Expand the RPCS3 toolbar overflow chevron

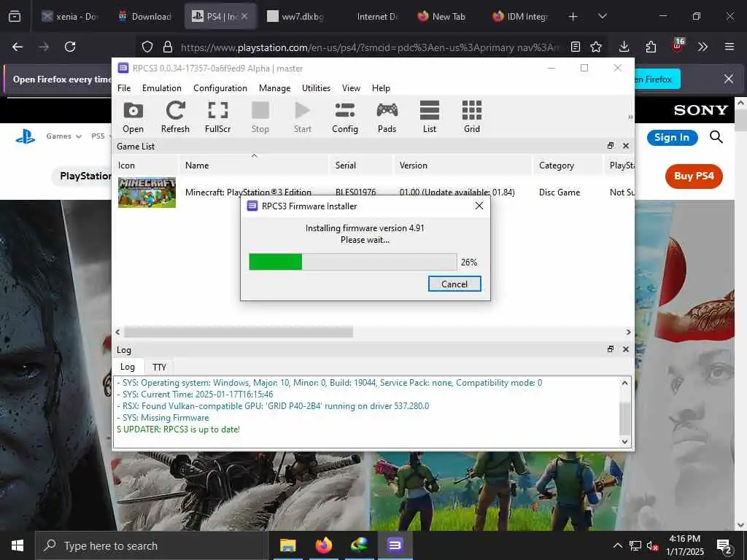point(630,117)
